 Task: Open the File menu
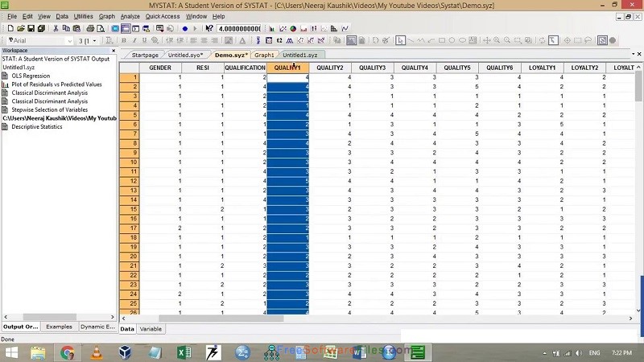12,16
